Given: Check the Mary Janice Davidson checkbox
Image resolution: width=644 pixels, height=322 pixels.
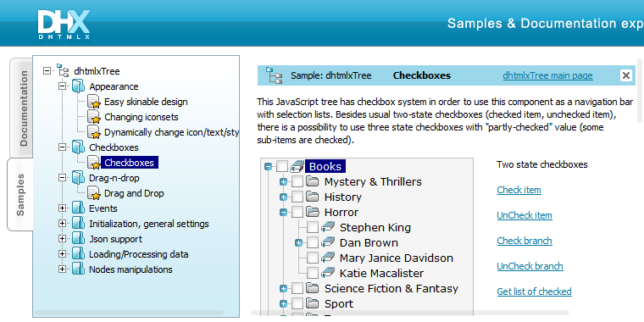Looking at the screenshot, I should pyautogui.click(x=313, y=258).
